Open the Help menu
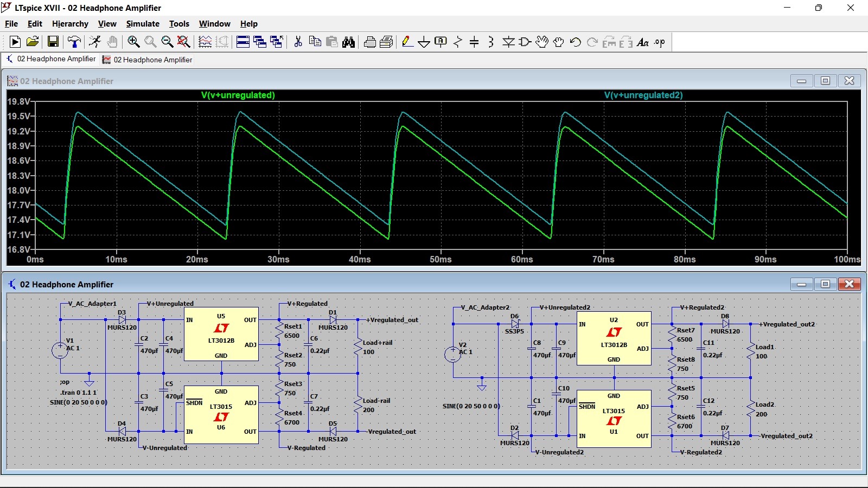Viewport: 868px width, 488px height. tap(249, 24)
